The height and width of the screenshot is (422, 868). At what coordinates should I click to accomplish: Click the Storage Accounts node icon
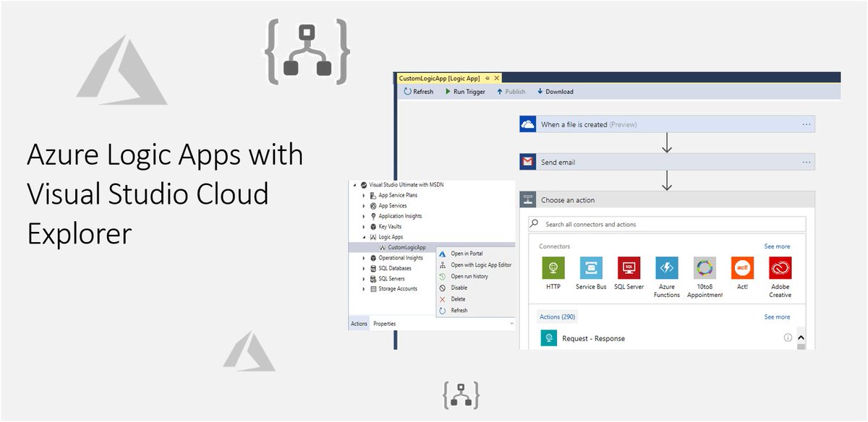373,289
